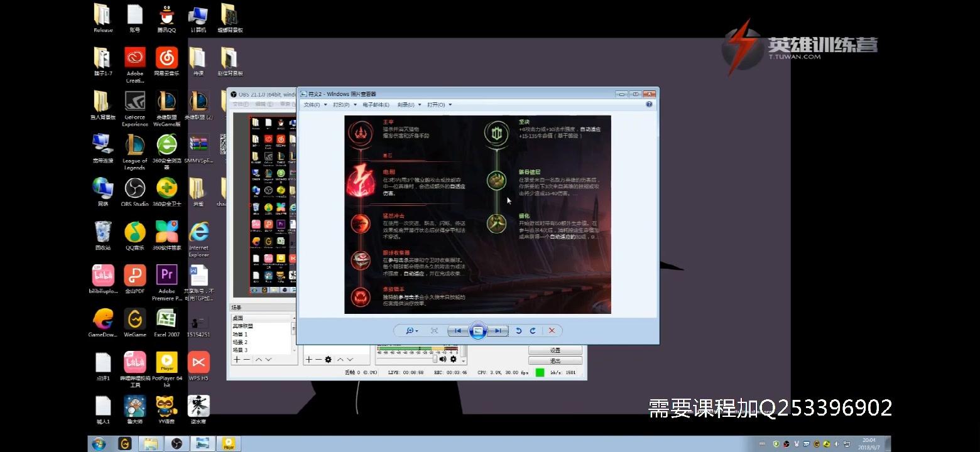Viewport: 980px width, 452px height.
Task: Click the 设置 button in OBS
Action: click(555, 350)
